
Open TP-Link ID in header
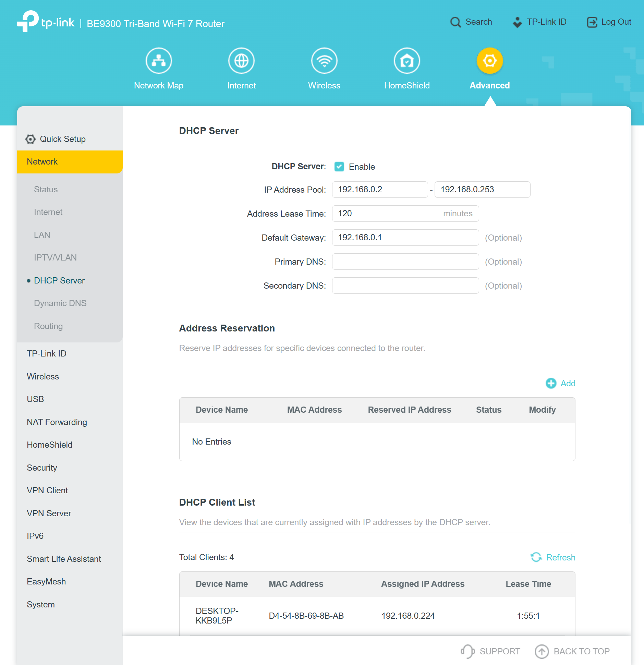click(x=540, y=22)
